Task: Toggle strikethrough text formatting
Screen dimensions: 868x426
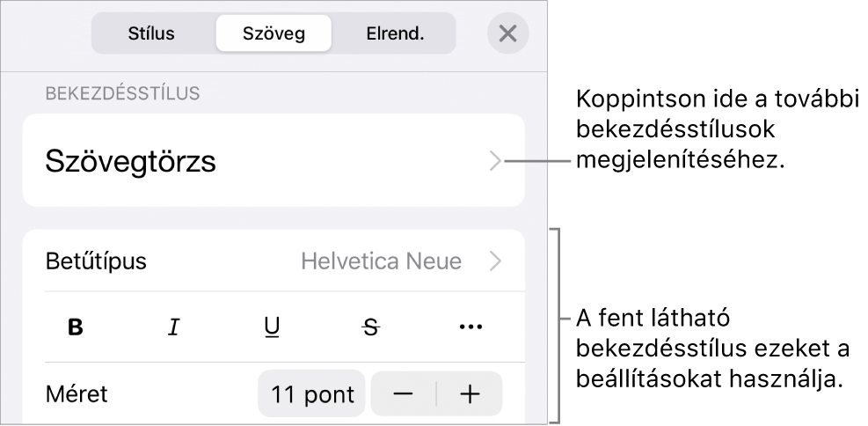Action: [371, 327]
